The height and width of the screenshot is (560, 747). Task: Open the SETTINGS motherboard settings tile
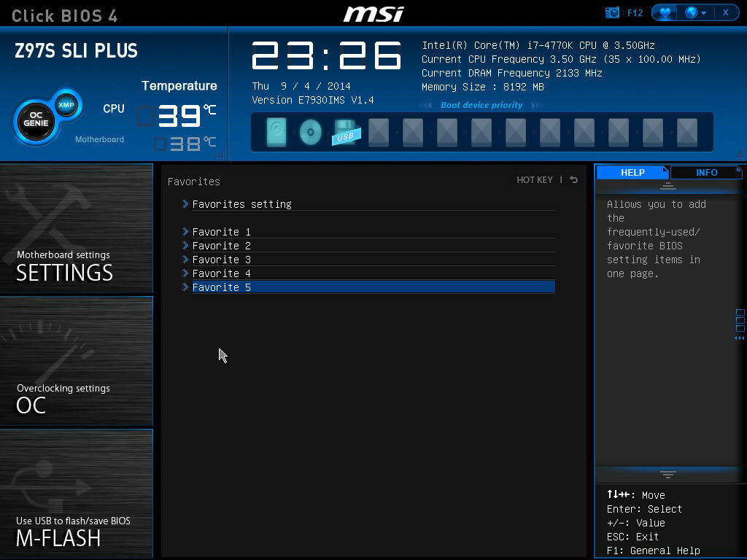coord(76,227)
